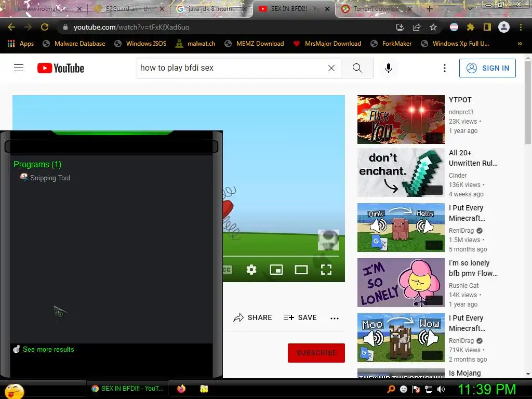Screen dimensions: 532x399
Task: Open the MrsMajor Download bookmark
Action: coord(327,44)
